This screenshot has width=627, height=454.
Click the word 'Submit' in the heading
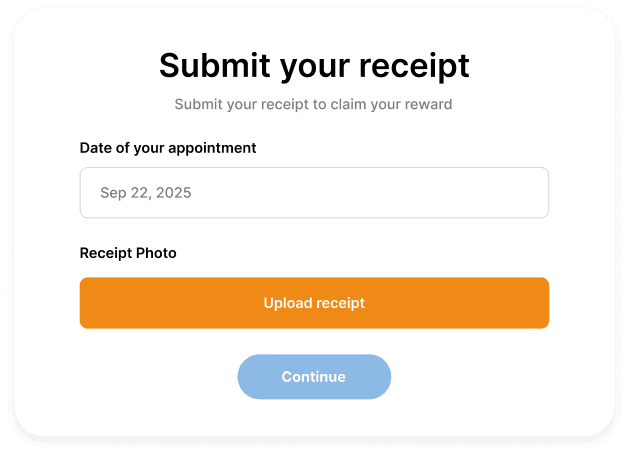pos(213,65)
